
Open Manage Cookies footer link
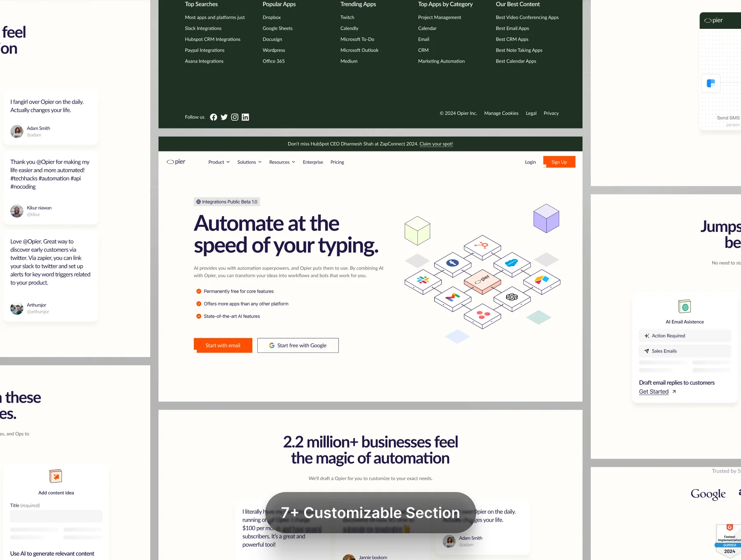[501, 113]
